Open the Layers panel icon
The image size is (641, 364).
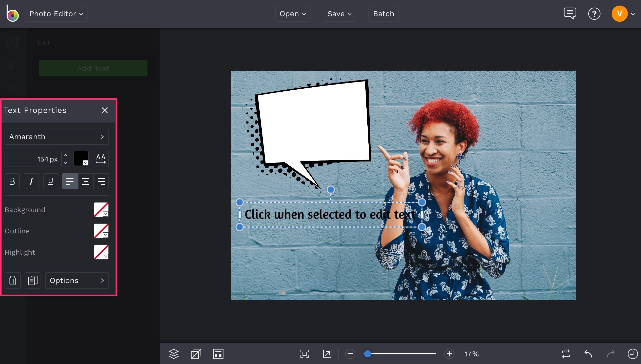[x=174, y=354]
